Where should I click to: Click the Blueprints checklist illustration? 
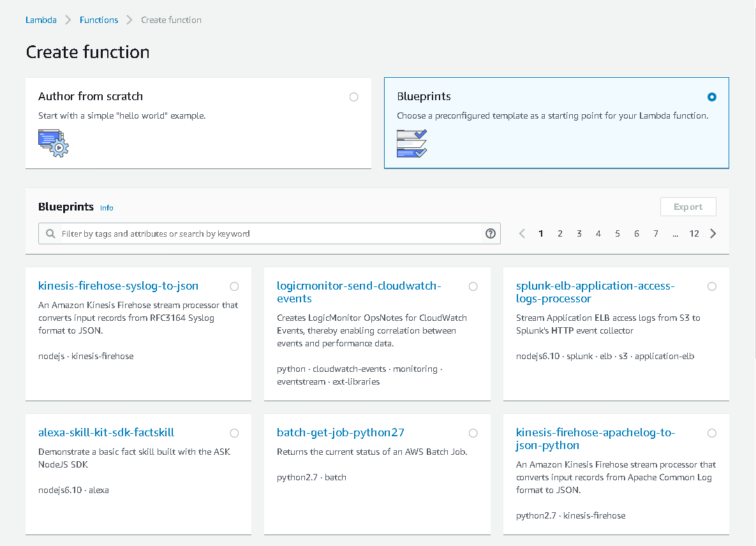coord(411,143)
